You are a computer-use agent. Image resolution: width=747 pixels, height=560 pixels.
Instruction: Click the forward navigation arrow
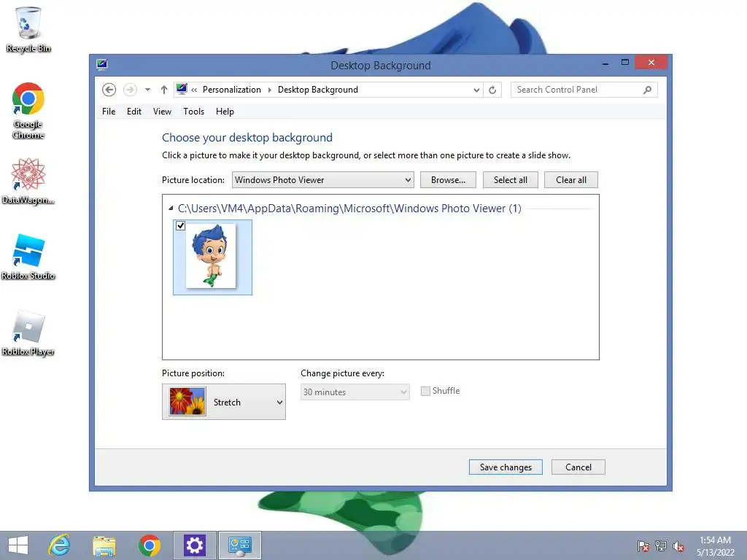130,90
